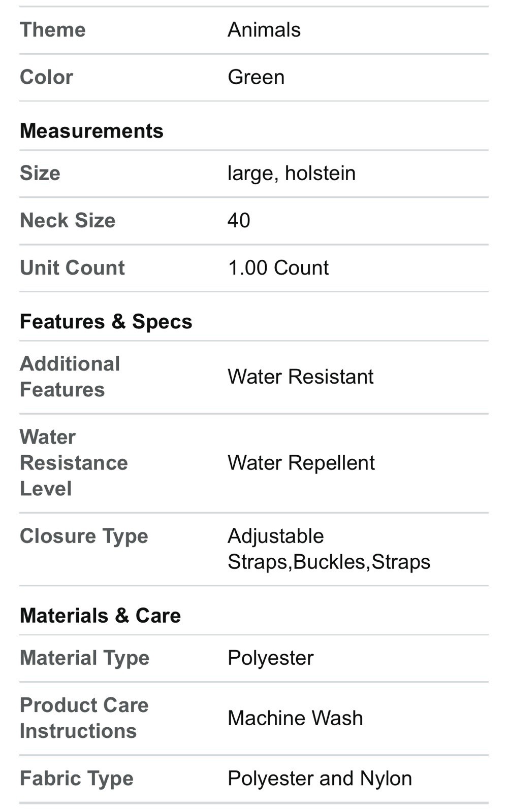This screenshot has height=812, width=508.
Task: Click the Additional Features label
Action: [x=70, y=377]
